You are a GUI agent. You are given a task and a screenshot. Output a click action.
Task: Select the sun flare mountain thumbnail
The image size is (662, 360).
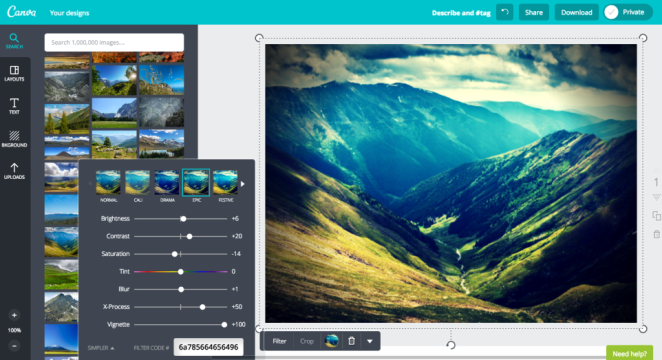pos(114,80)
